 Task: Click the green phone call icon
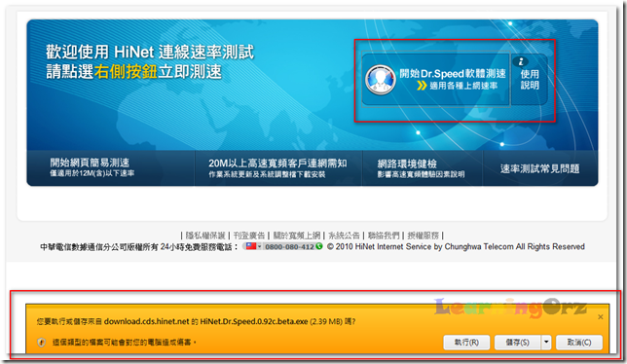[x=318, y=246]
